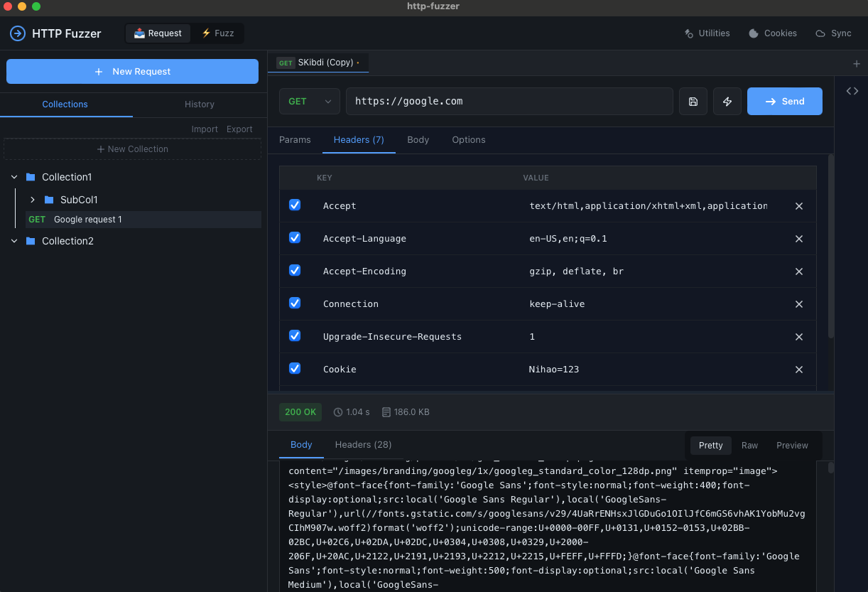Screen dimensions: 868x592
Task: Click the save request icon
Action: pos(693,101)
